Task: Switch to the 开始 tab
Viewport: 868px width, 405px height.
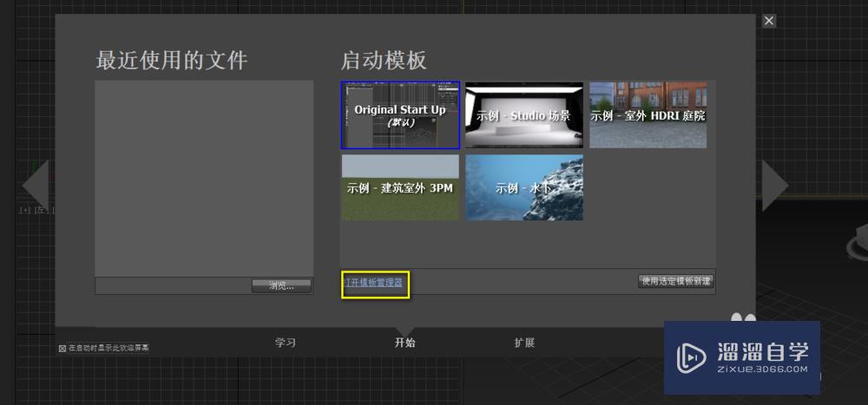Action: coord(404,343)
